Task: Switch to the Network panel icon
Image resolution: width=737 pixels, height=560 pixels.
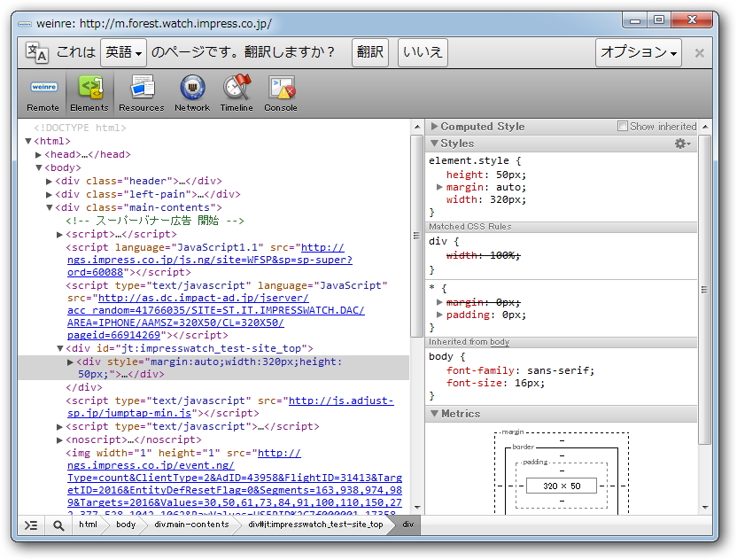Action: pyautogui.click(x=192, y=93)
